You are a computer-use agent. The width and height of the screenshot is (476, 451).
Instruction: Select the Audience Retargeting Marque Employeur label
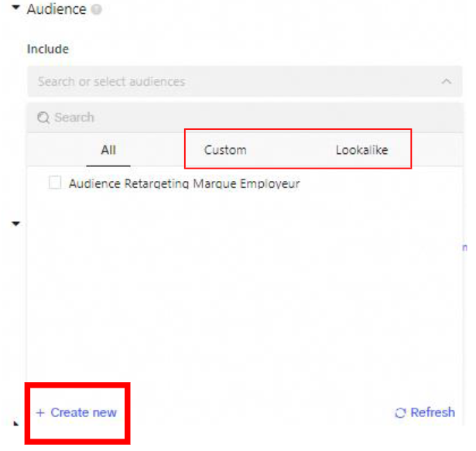coord(183,184)
